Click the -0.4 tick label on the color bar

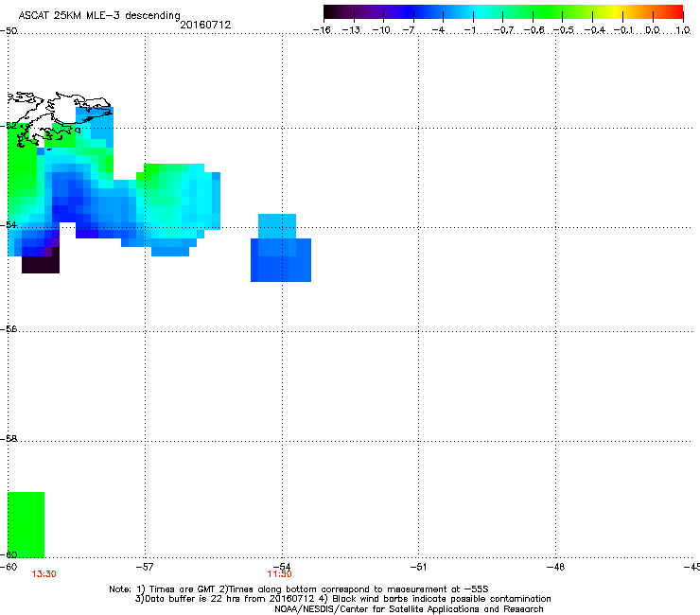pyautogui.click(x=595, y=30)
